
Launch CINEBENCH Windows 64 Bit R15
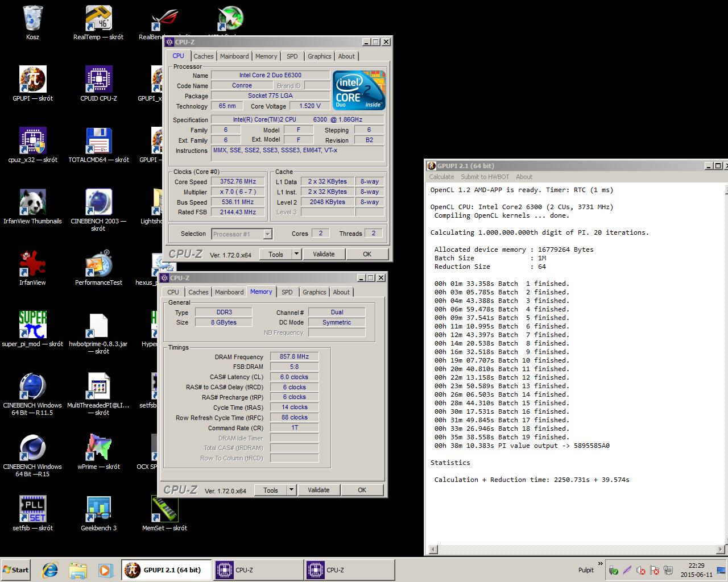click(32, 456)
